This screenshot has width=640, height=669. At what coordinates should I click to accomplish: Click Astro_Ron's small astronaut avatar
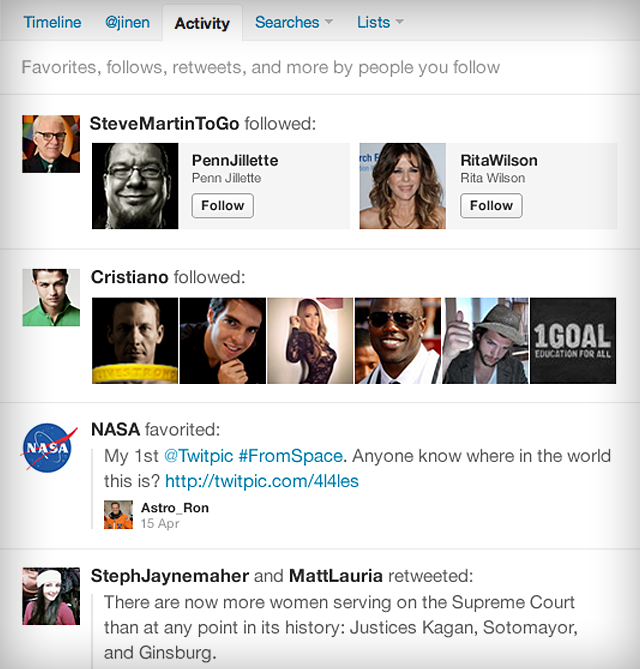coord(118,514)
